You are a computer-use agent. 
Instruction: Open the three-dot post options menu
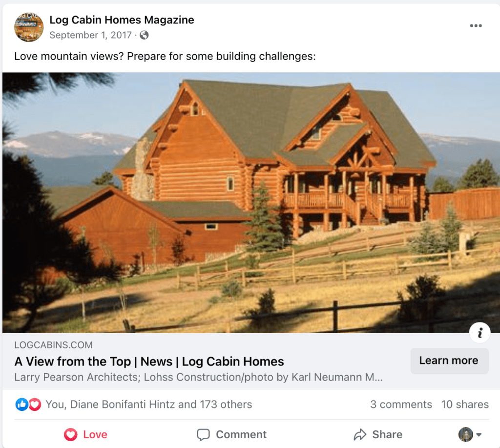(x=476, y=26)
